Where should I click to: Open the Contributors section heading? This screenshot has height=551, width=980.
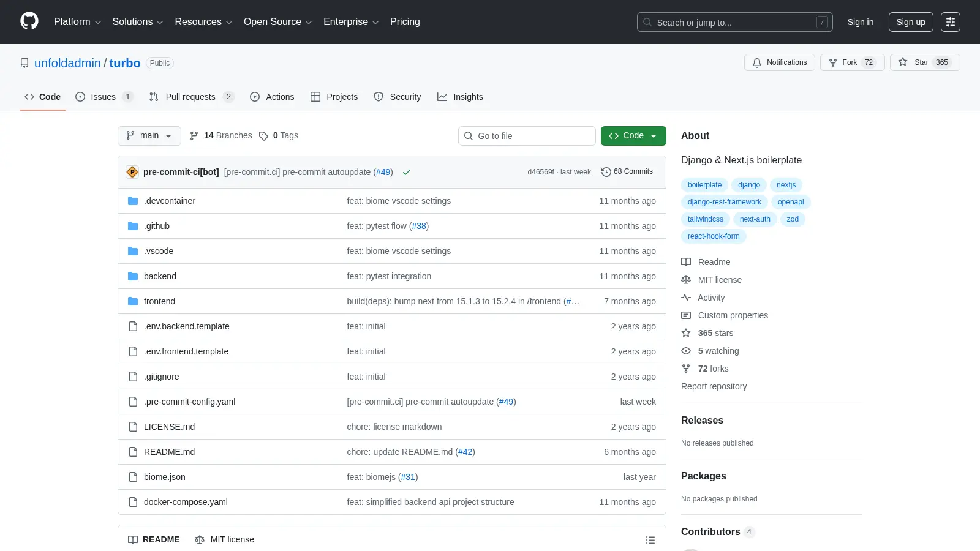pyautogui.click(x=710, y=531)
